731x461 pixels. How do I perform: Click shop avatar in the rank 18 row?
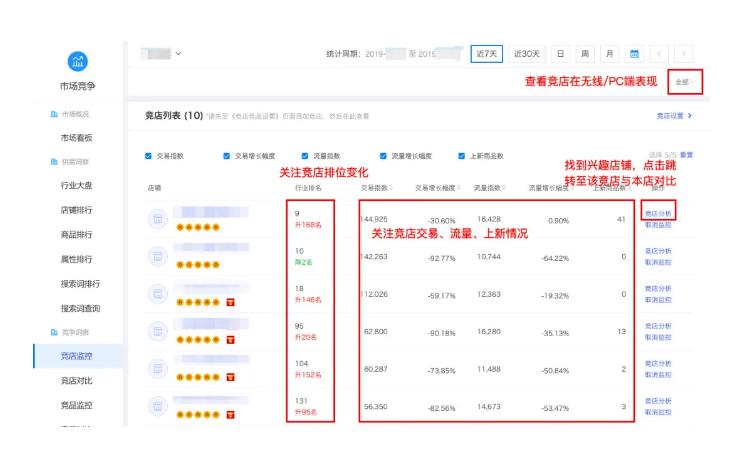158,294
